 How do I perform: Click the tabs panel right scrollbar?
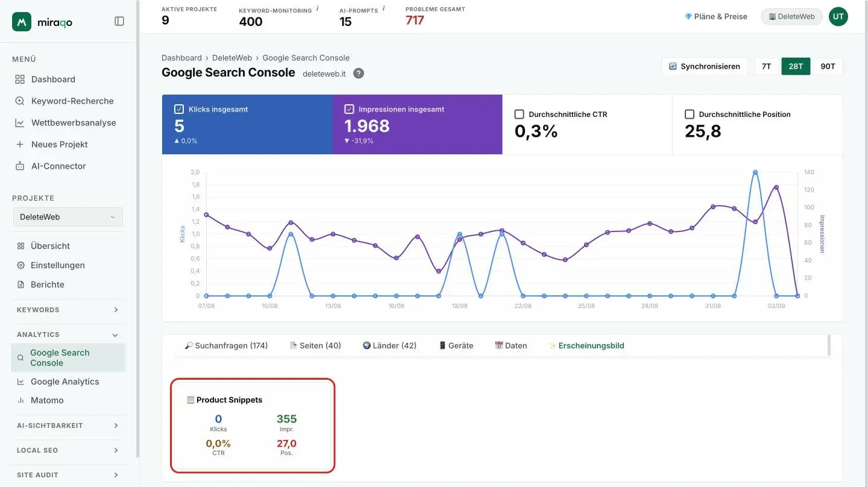point(829,345)
